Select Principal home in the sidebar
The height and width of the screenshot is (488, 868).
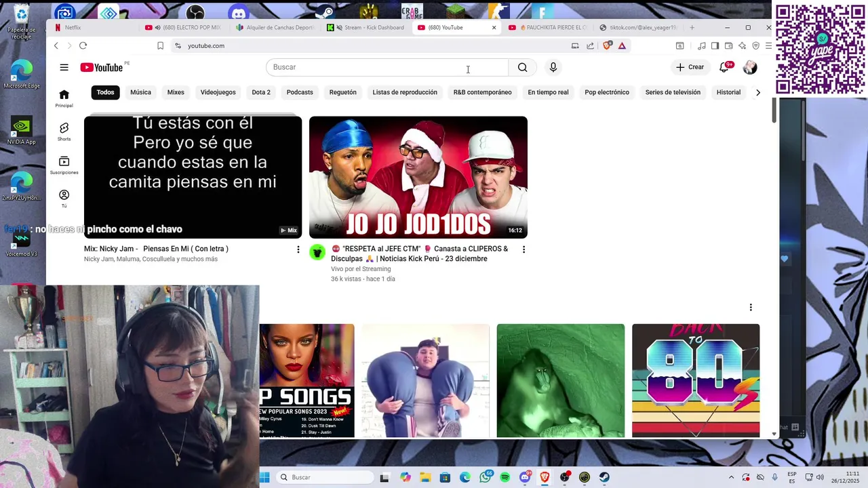pos(64,98)
